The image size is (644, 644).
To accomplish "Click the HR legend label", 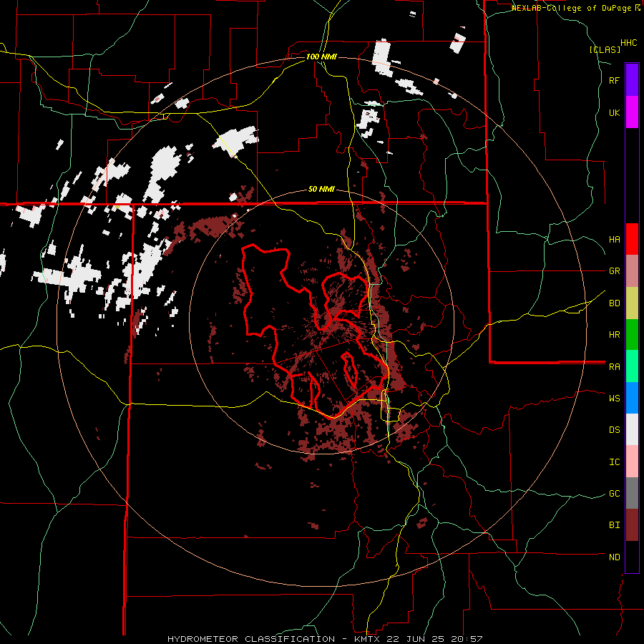I will (615, 335).
